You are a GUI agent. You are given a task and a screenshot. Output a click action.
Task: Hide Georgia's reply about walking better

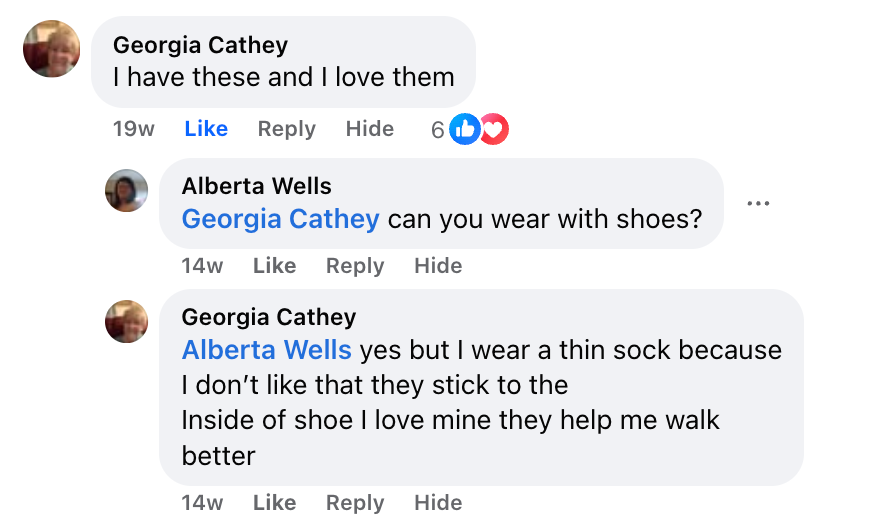(x=438, y=503)
